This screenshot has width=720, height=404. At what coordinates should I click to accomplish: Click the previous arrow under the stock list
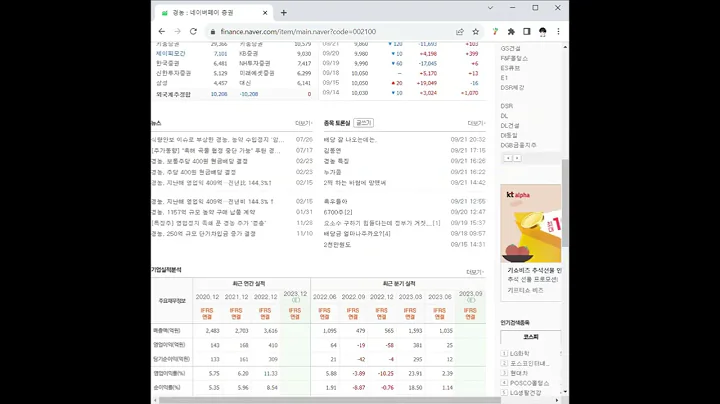pyautogui.click(x=508, y=158)
